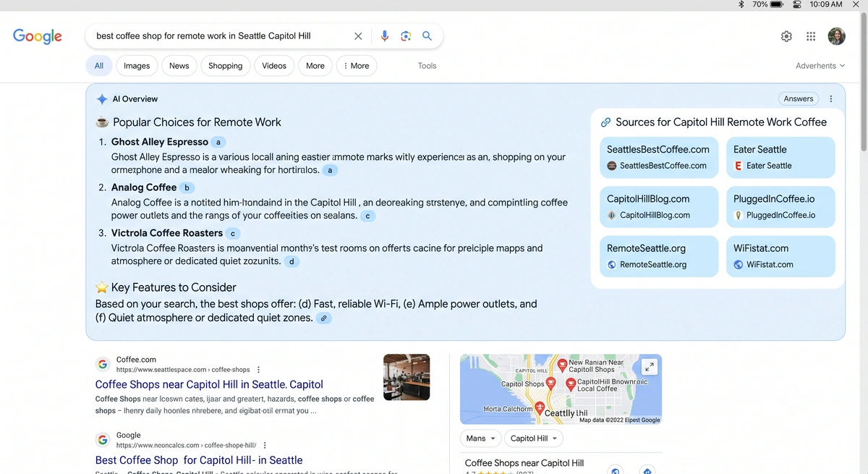The image size is (868, 474).
Task: Open Google Lens image search
Action: click(406, 36)
